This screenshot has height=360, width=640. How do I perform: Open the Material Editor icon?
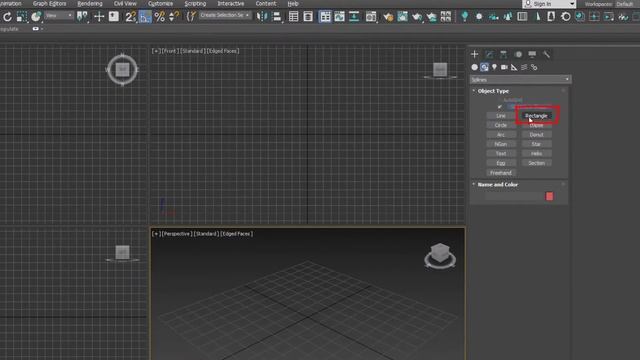click(x=371, y=17)
